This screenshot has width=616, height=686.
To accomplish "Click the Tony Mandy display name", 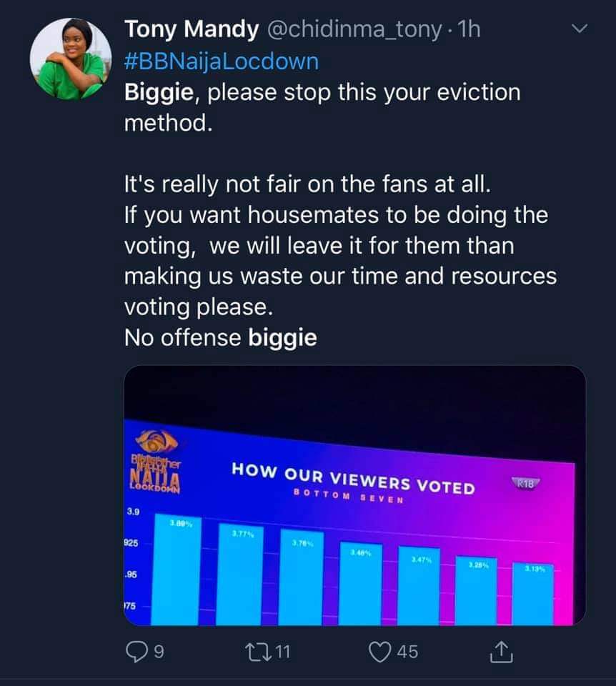I will pyautogui.click(x=192, y=30).
